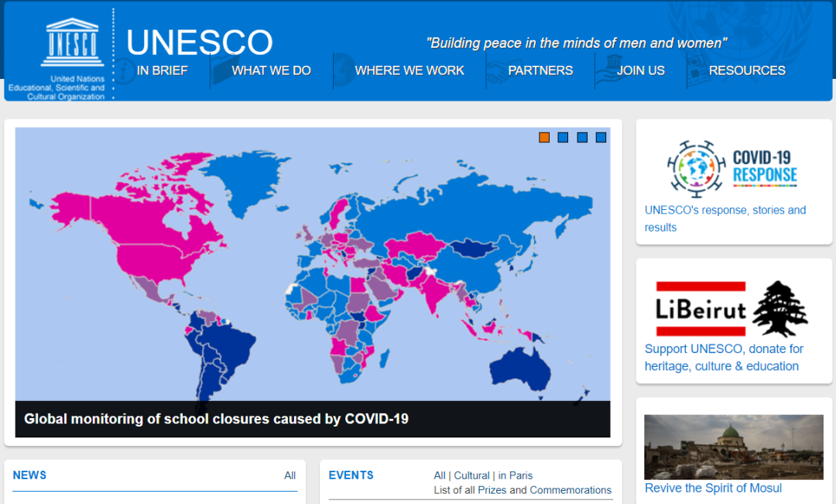Filter events by Cultural
This screenshot has width=836, height=504.
tap(471, 475)
